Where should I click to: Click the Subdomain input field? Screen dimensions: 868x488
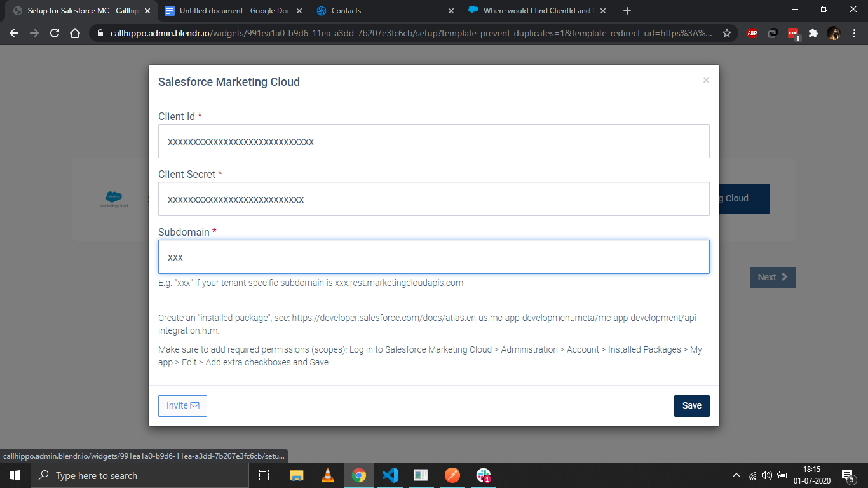click(434, 257)
